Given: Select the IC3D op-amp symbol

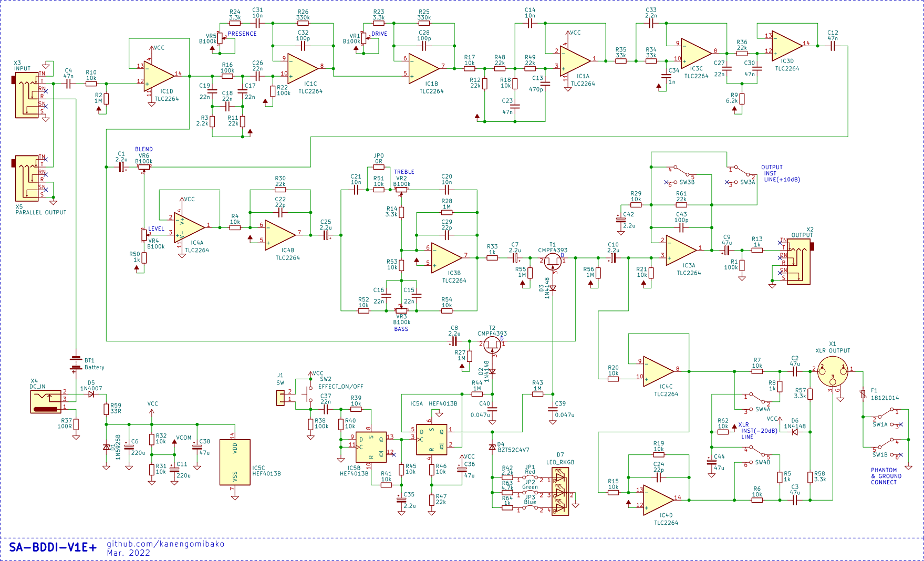Looking at the screenshot, I should tap(787, 46).
